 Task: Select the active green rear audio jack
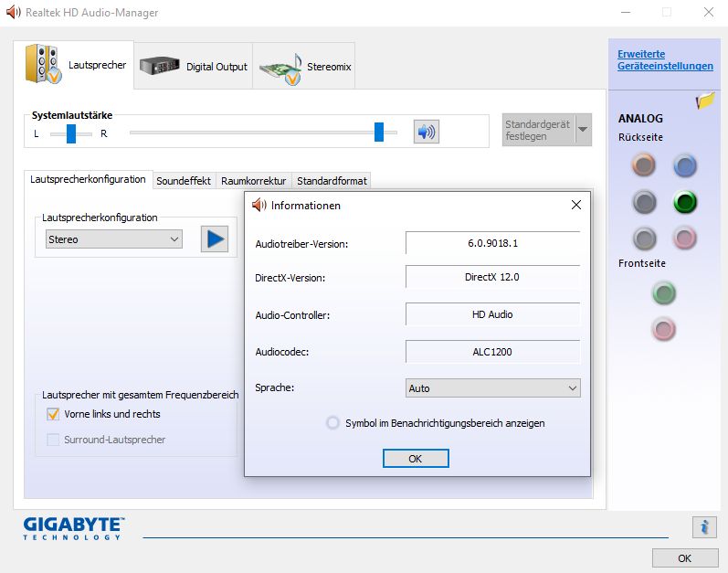coord(685,202)
